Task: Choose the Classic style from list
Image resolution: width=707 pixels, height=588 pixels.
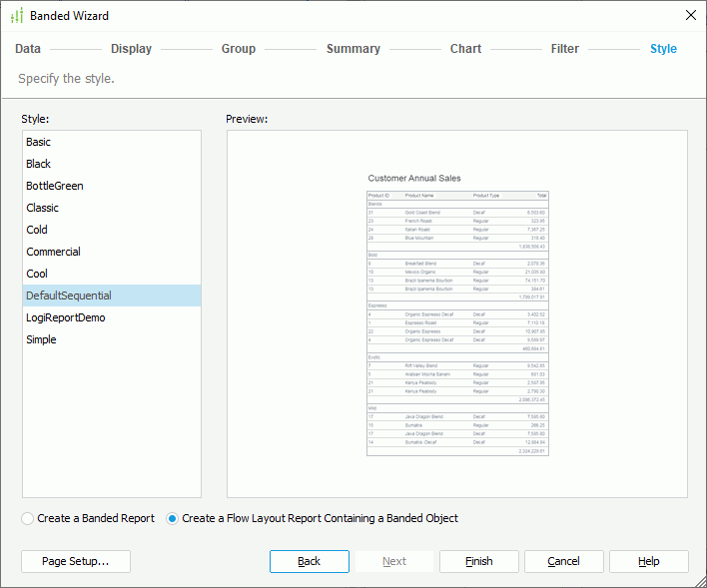Action: point(43,208)
